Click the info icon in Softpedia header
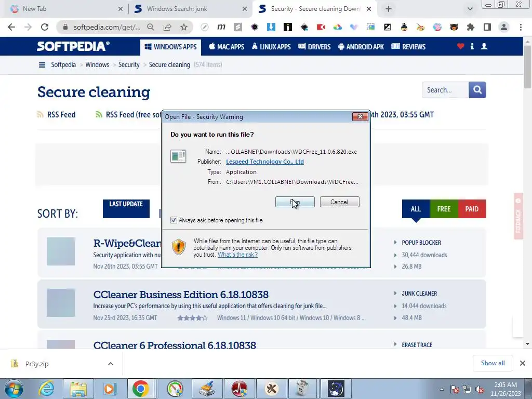 pyautogui.click(x=472, y=46)
